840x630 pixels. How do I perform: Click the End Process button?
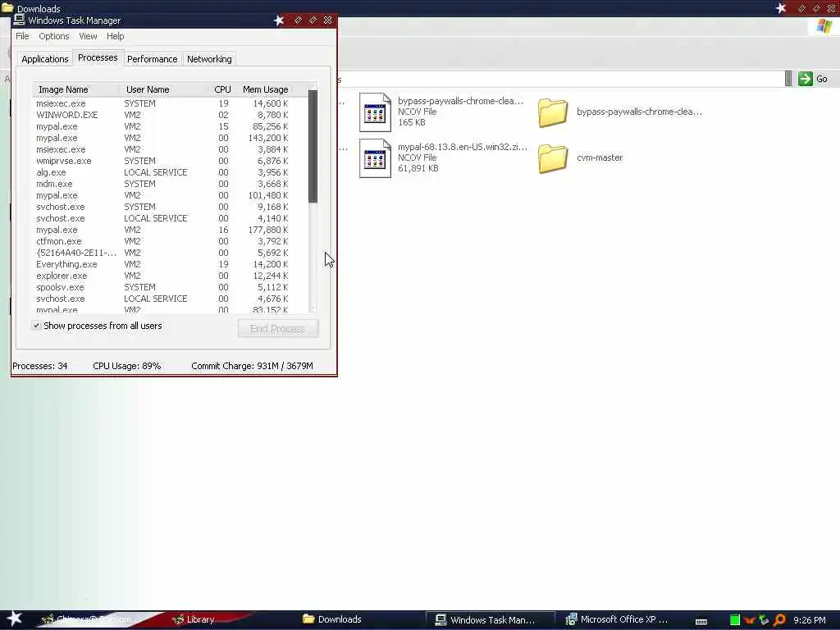(x=277, y=328)
